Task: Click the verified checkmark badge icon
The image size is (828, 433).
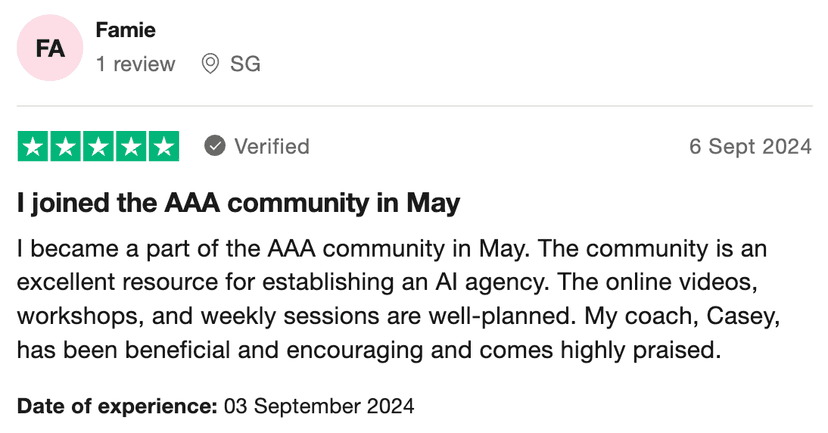Action: (214, 146)
